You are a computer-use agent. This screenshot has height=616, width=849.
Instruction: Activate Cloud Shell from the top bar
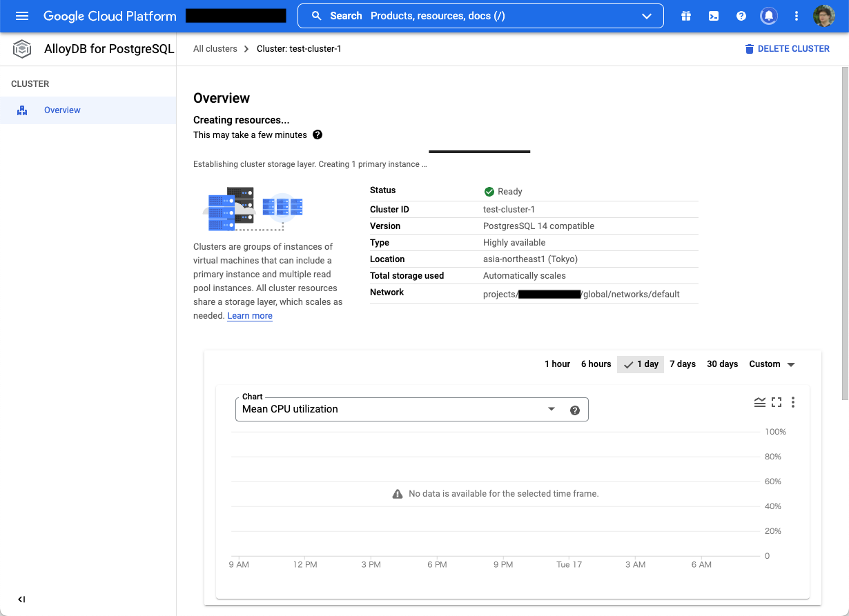714,15
